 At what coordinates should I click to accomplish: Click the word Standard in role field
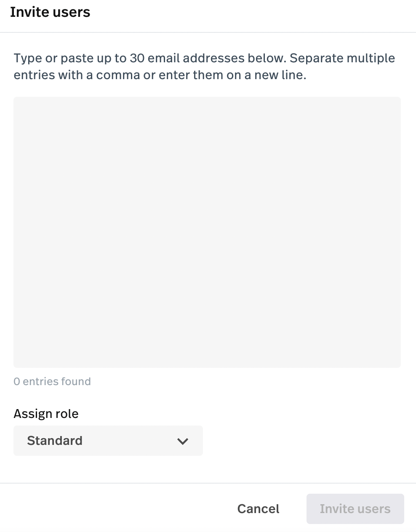point(55,441)
